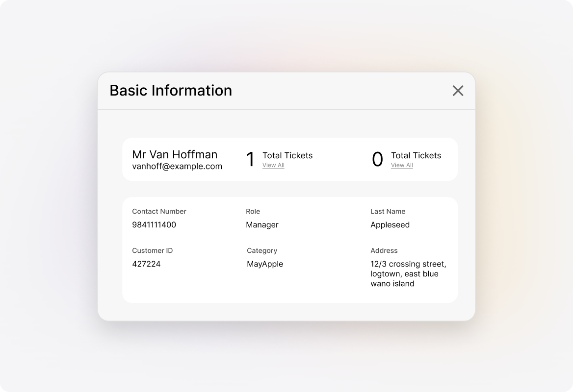Click the first Total Tickets label text
The height and width of the screenshot is (392, 573).
(x=287, y=155)
